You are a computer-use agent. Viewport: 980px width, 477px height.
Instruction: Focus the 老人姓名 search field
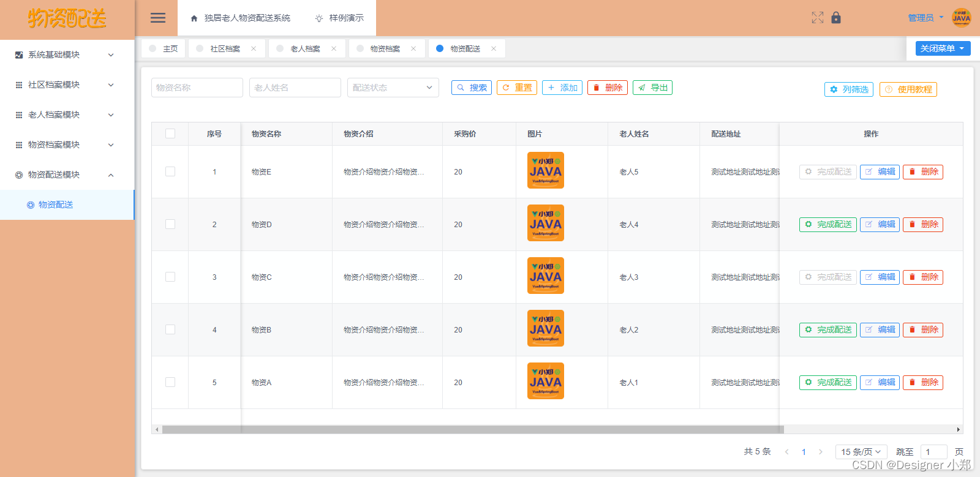pos(295,88)
